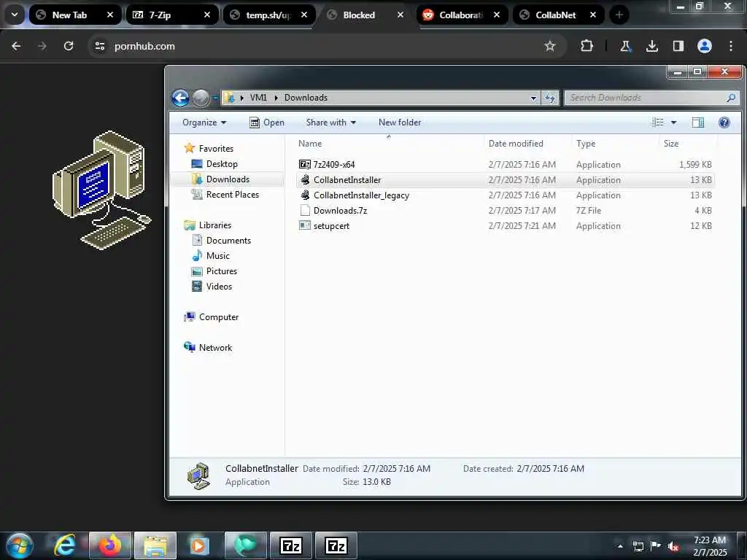Open Action Center flag tray icon
Screen dimensions: 747x560
point(656,546)
